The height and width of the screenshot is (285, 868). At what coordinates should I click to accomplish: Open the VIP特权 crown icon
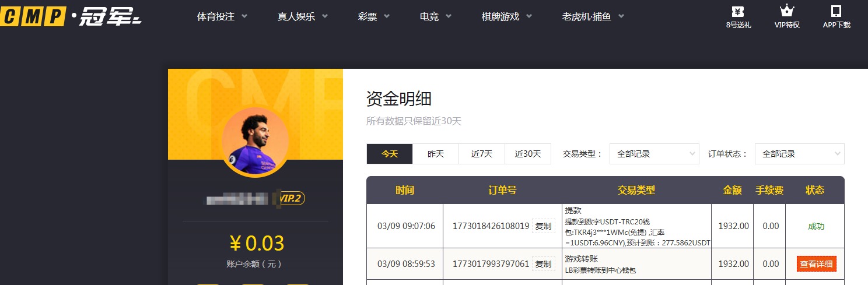787,17
